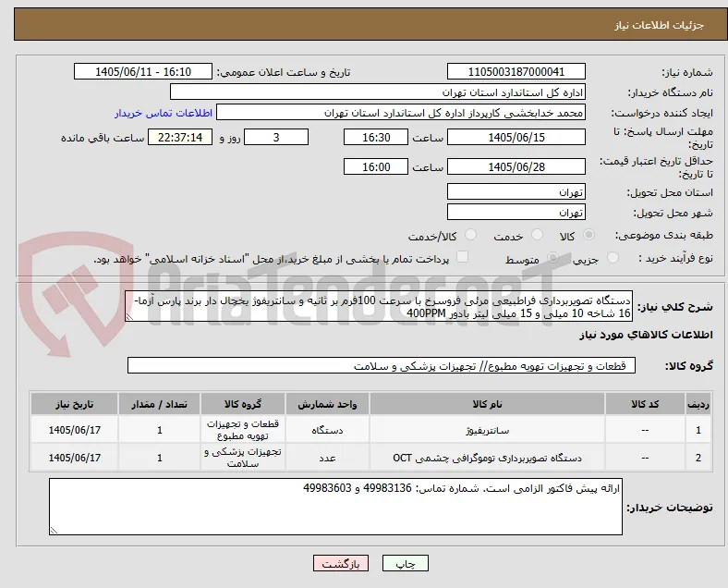The width and height of the screenshot is (728, 588).
Task: Click the announcement date field 1405/06/11 - 16:10
Action: coord(143,71)
